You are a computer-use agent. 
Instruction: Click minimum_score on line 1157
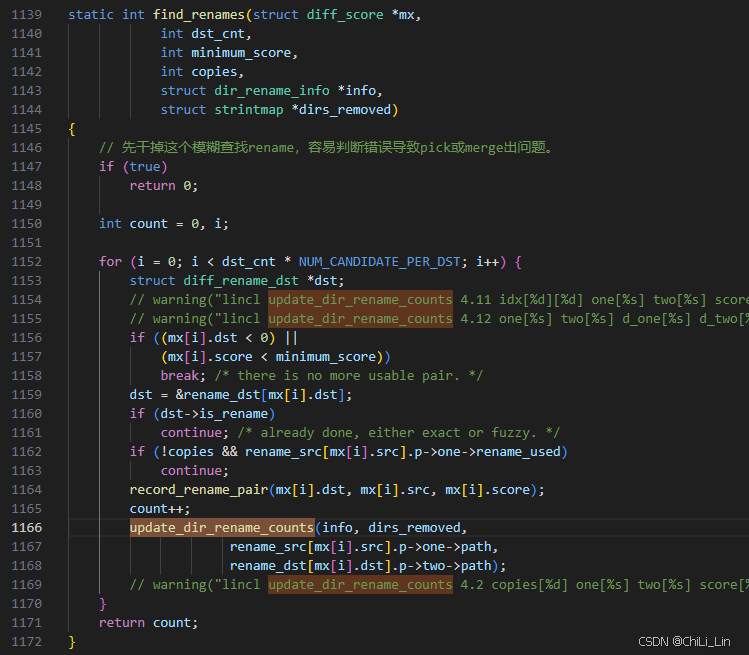coord(326,357)
